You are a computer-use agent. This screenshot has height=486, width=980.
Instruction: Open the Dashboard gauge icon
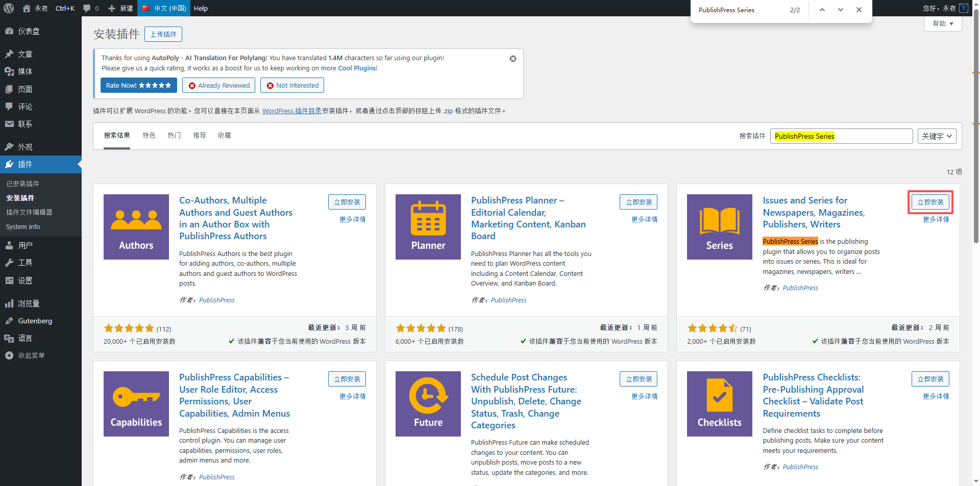pos(9,31)
